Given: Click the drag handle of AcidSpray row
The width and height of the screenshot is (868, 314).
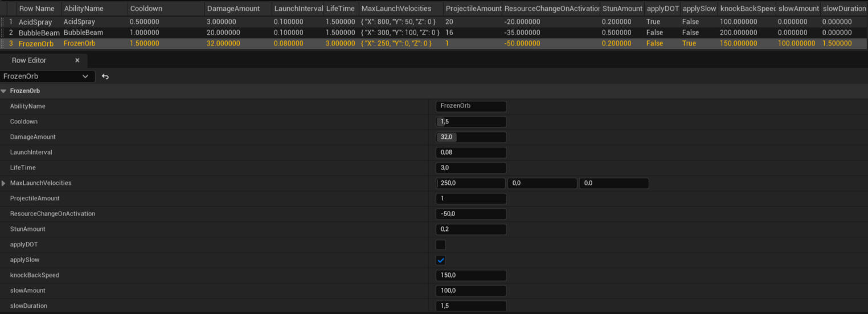Looking at the screenshot, I should pyautogui.click(x=3, y=22).
